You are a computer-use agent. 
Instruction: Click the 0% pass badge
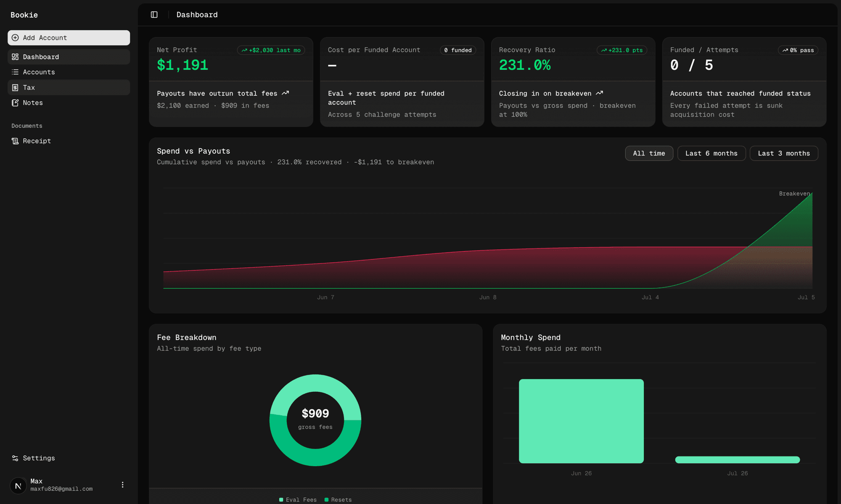point(798,50)
